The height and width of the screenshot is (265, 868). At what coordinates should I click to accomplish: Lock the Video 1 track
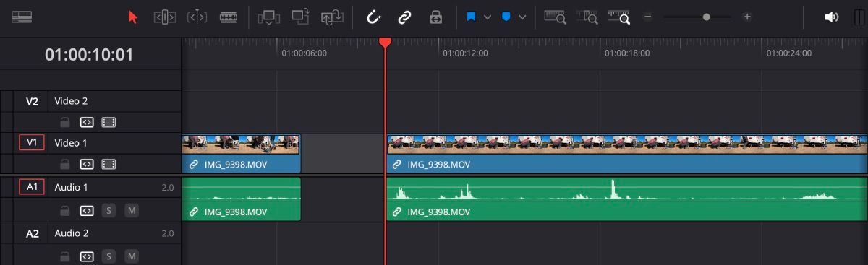[x=64, y=165]
